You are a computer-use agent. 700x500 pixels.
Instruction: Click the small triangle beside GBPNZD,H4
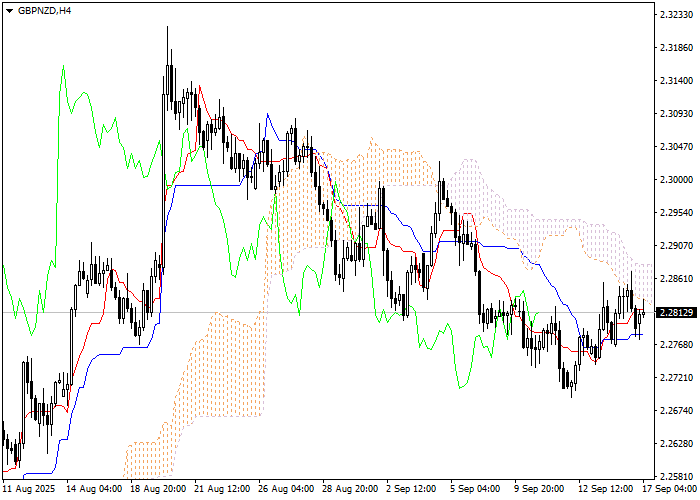8,10
